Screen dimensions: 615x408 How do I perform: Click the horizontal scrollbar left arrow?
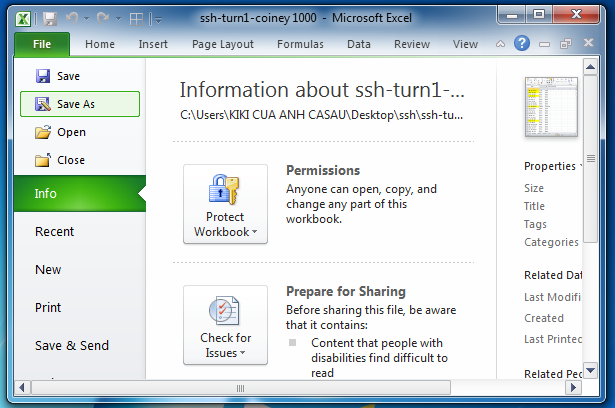(x=22, y=388)
